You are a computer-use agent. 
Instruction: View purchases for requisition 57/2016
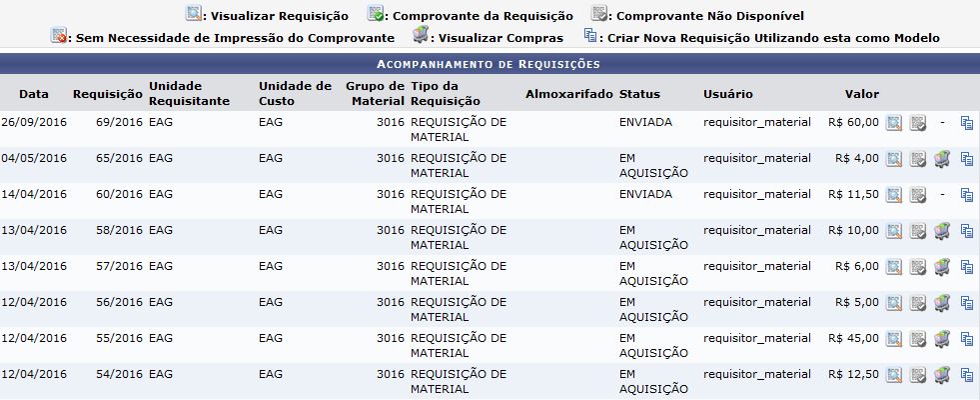[x=942, y=267]
